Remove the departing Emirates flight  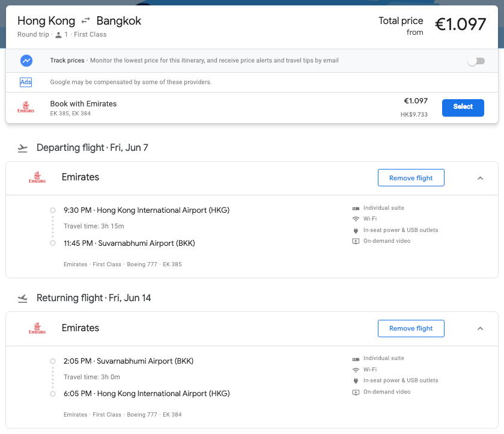tap(411, 177)
